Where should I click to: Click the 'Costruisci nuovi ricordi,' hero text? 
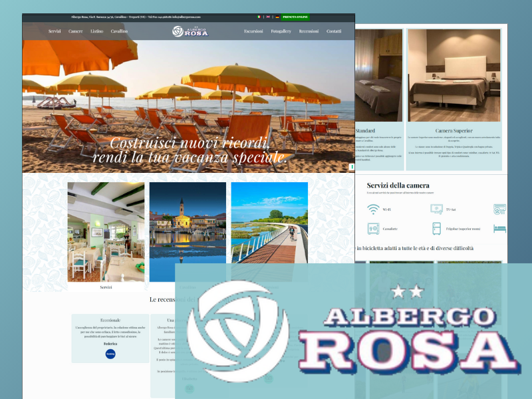point(190,143)
